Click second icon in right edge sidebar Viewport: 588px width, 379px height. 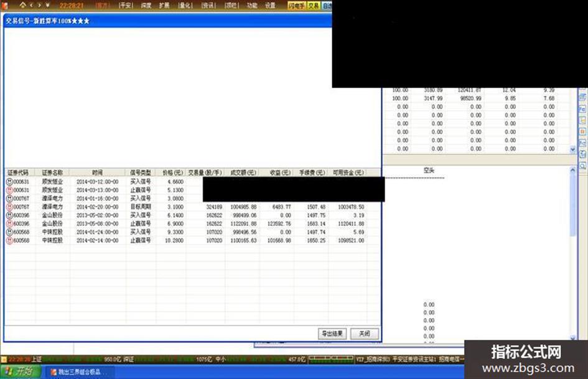(583, 109)
